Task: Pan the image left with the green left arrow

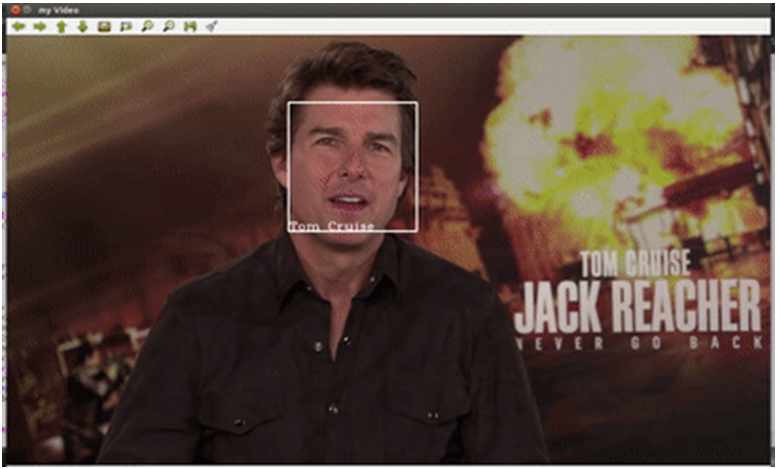Action: tap(18, 26)
